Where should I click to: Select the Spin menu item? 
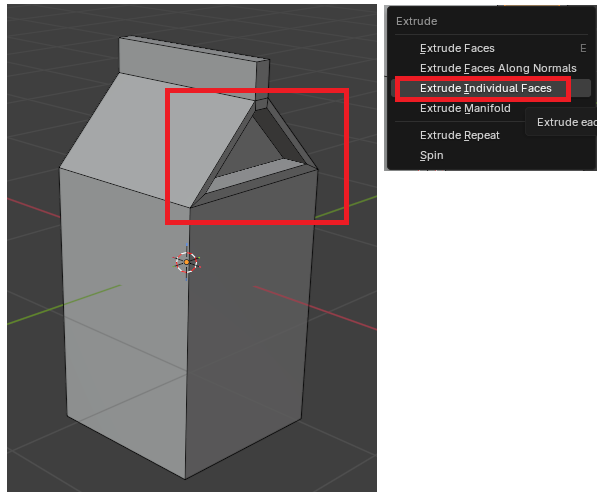(432, 155)
